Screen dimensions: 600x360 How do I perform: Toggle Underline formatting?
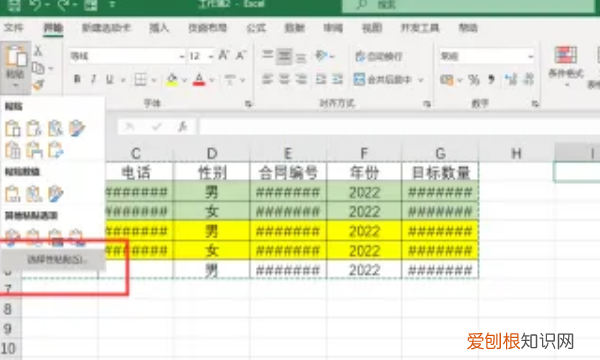pos(110,79)
